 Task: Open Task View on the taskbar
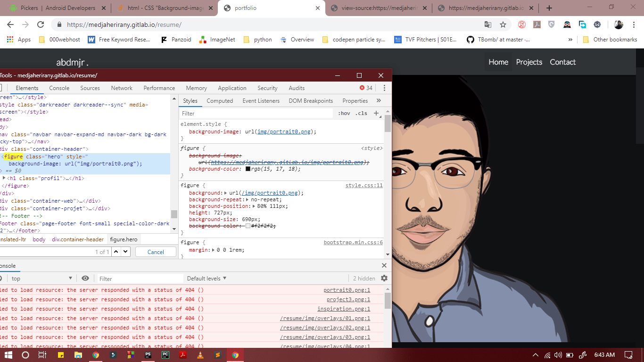[x=42, y=355]
